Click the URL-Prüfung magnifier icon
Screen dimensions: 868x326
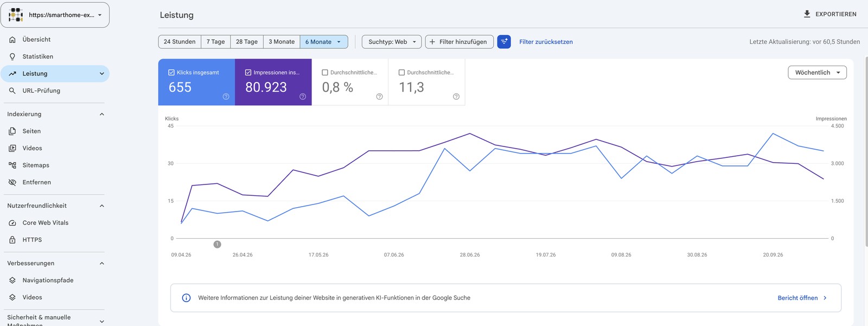click(x=12, y=91)
